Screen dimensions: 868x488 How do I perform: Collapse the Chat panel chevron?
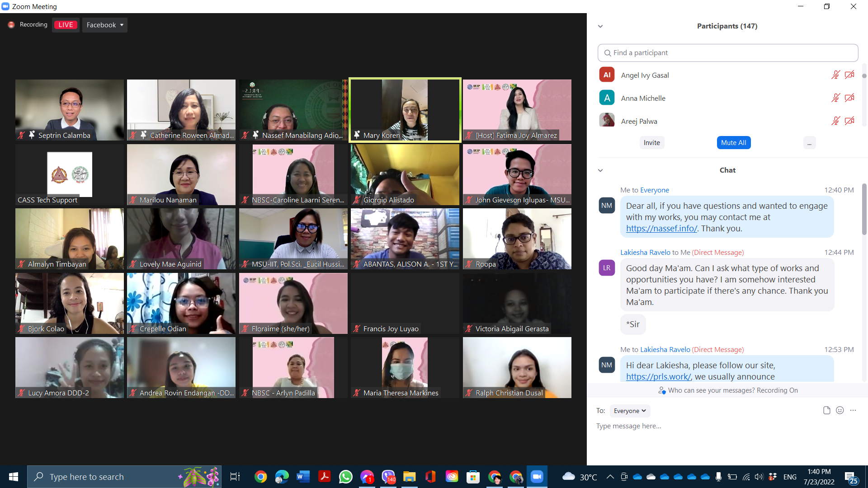point(600,170)
